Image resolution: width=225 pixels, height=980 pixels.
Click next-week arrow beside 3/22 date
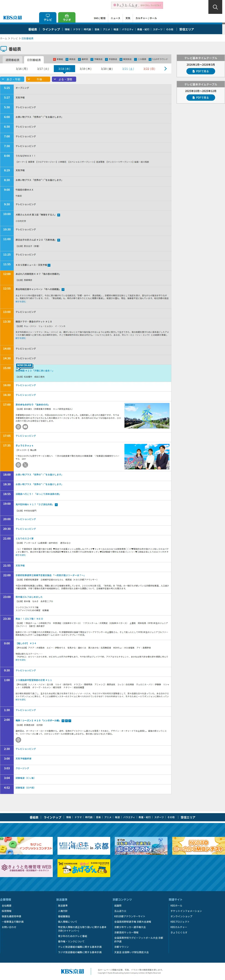pos(165,69)
